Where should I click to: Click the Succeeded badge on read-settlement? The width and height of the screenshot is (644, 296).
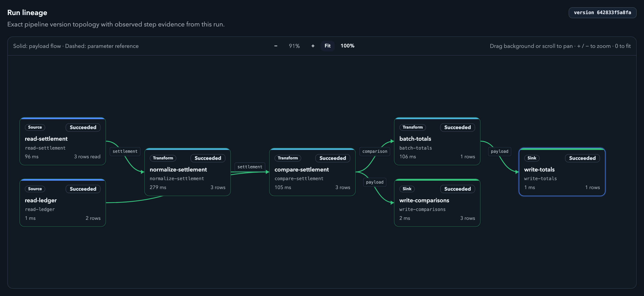tap(83, 127)
